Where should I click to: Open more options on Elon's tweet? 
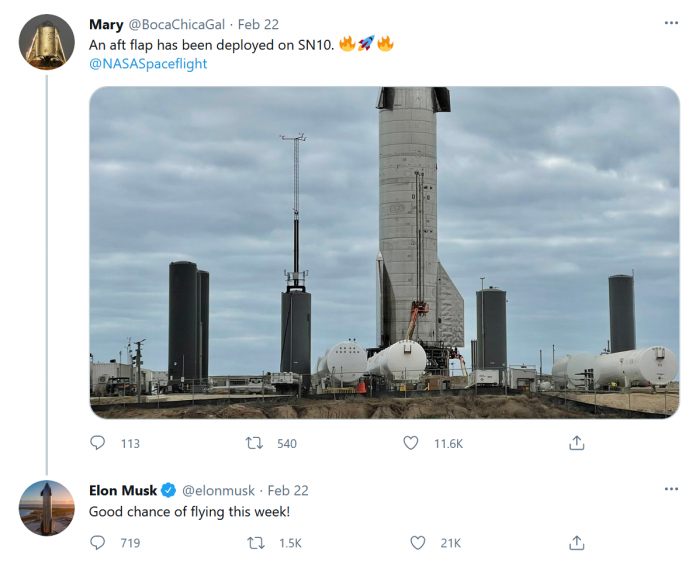click(671, 489)
